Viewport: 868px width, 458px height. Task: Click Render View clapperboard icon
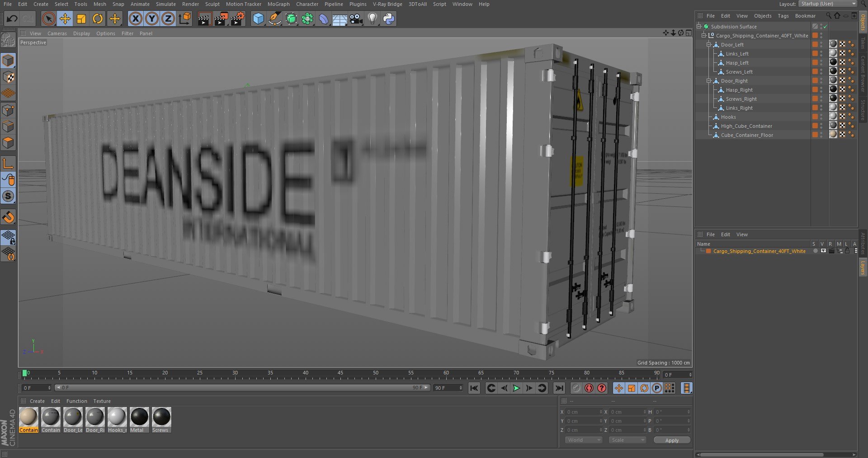pos(204,19)
